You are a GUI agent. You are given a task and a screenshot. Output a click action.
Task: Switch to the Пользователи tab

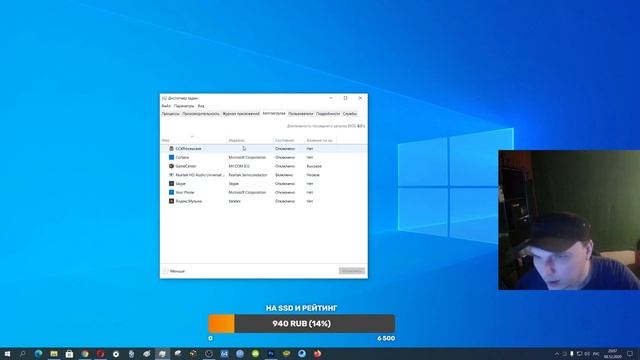click(x=301, y=114)
